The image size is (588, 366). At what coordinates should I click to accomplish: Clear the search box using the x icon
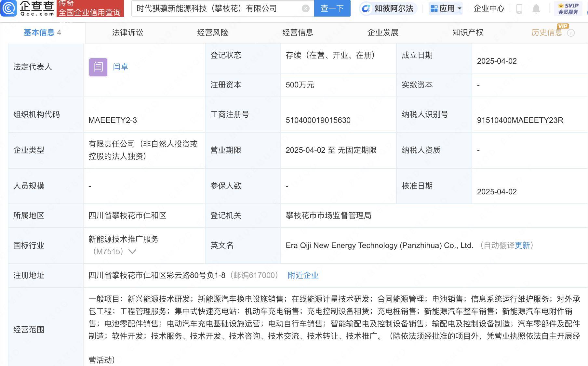coord(305,8)
